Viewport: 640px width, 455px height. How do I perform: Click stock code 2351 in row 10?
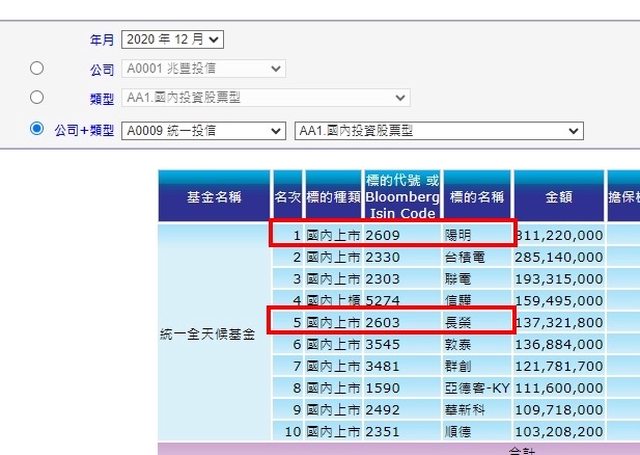pyautogui.click(x=383, y=431)
